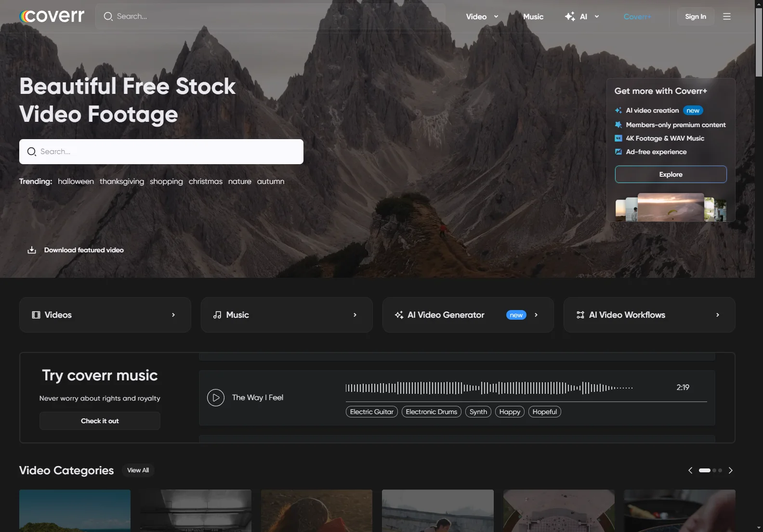The width and height of the screenshot is (763, 532).
Task: Click the Get more with Coverr+ heading
Action: pos(660,91)
